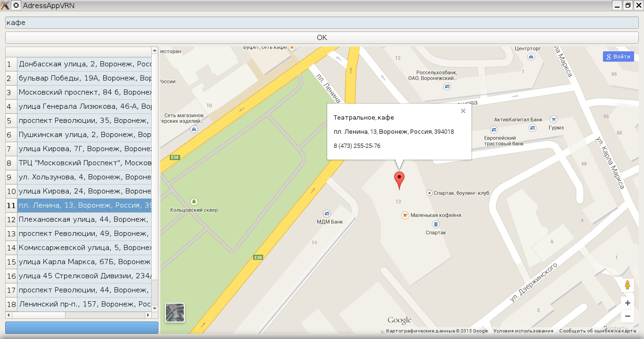Select row улица Кирова, 7Г
Screen dimensions: 644x339
[x=84, y=149]
